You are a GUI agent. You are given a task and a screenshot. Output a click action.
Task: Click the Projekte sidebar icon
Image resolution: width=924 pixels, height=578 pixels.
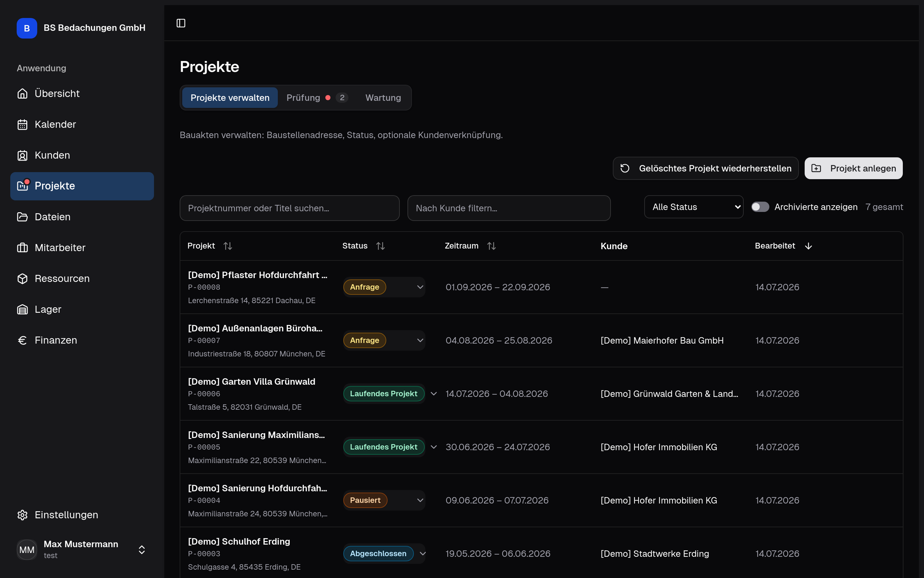point(22,186)
